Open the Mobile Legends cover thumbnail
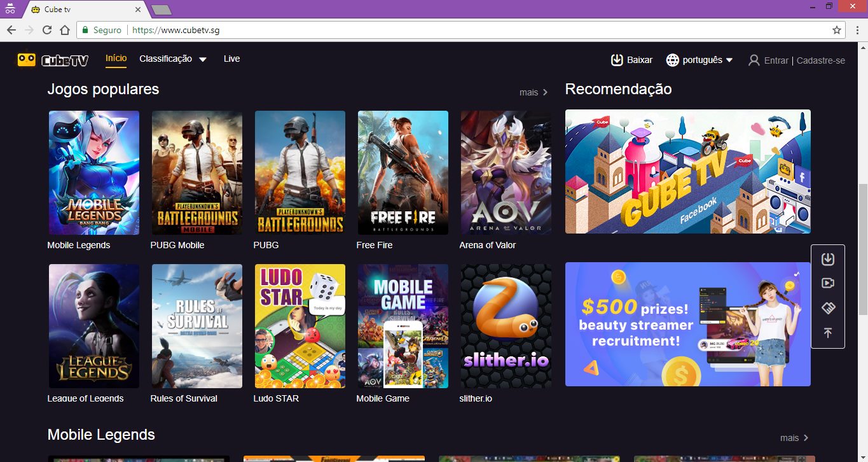Viewport: 868px width, 462px height. (x=94, y=173)
